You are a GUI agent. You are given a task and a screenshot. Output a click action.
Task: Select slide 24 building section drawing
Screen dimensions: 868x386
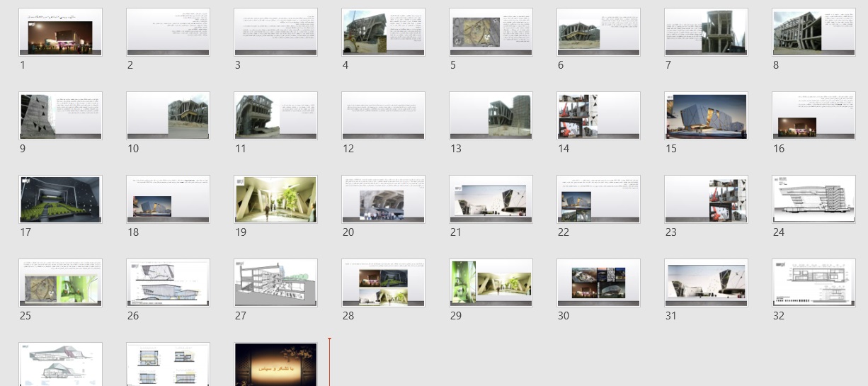click(x=813, y=199)
